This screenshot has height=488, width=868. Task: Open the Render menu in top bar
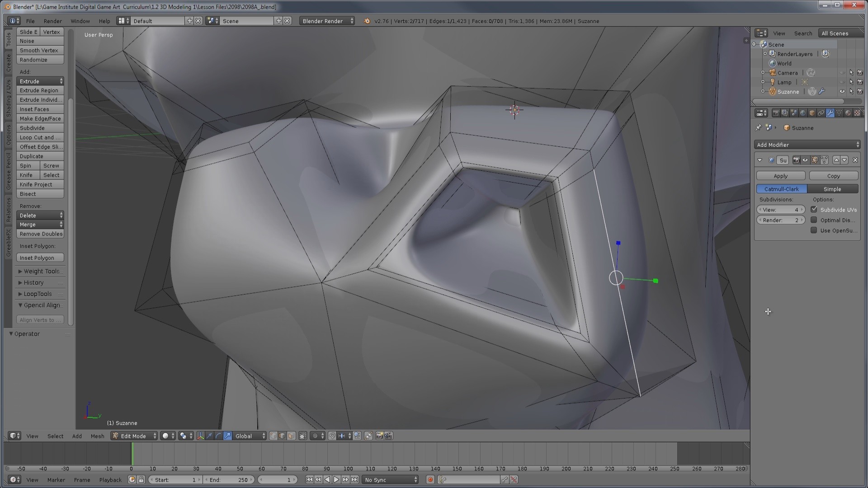click(x=53, y=21)
